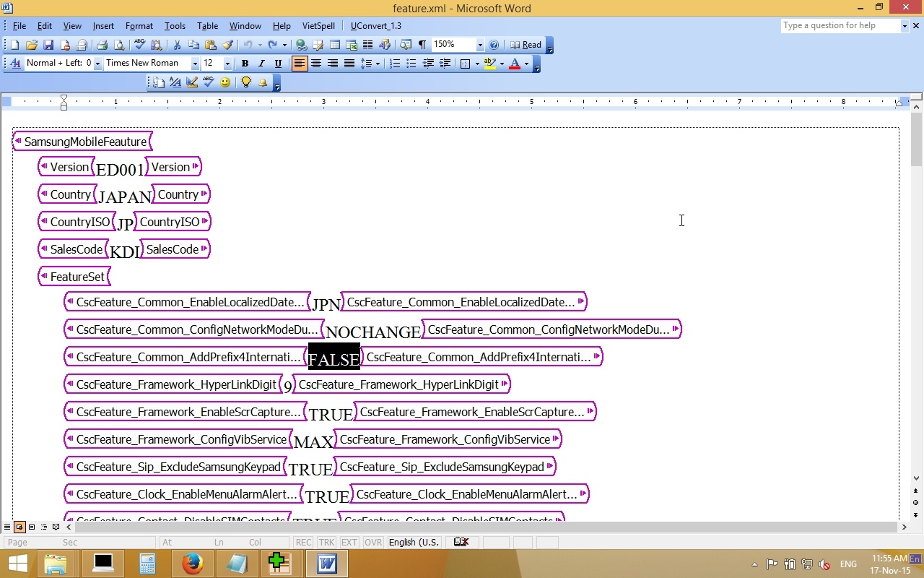
Task: Click the smiley face toolbar icon
Action: [x=225, y=82]
